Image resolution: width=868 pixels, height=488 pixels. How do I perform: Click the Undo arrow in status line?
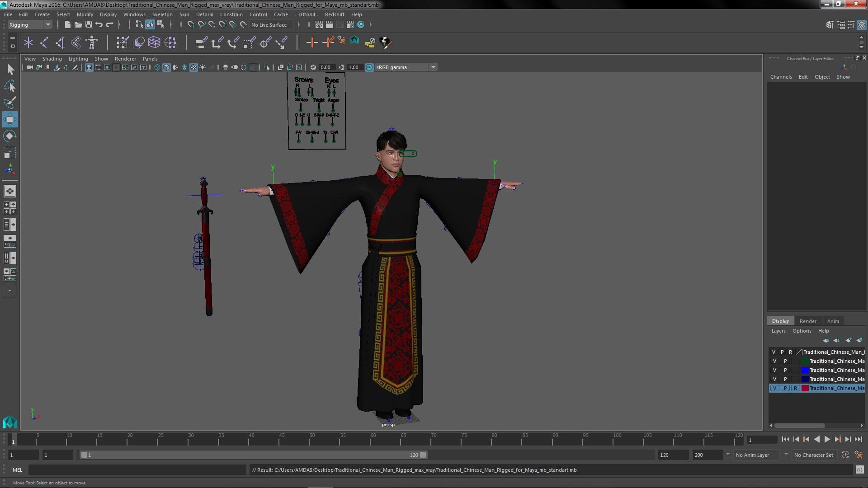tap(99, 25)
